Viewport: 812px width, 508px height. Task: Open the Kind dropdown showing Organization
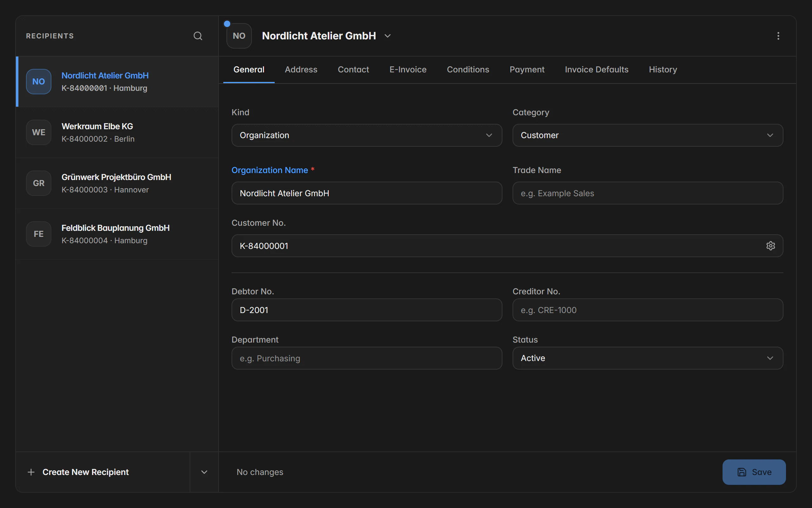pos(366,135)
